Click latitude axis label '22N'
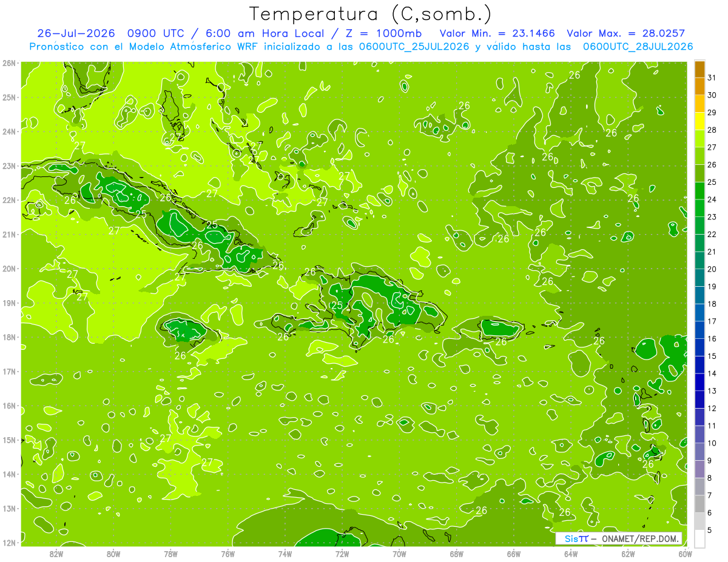Viewport: 728px width, 562px height. tap(8, 200)
